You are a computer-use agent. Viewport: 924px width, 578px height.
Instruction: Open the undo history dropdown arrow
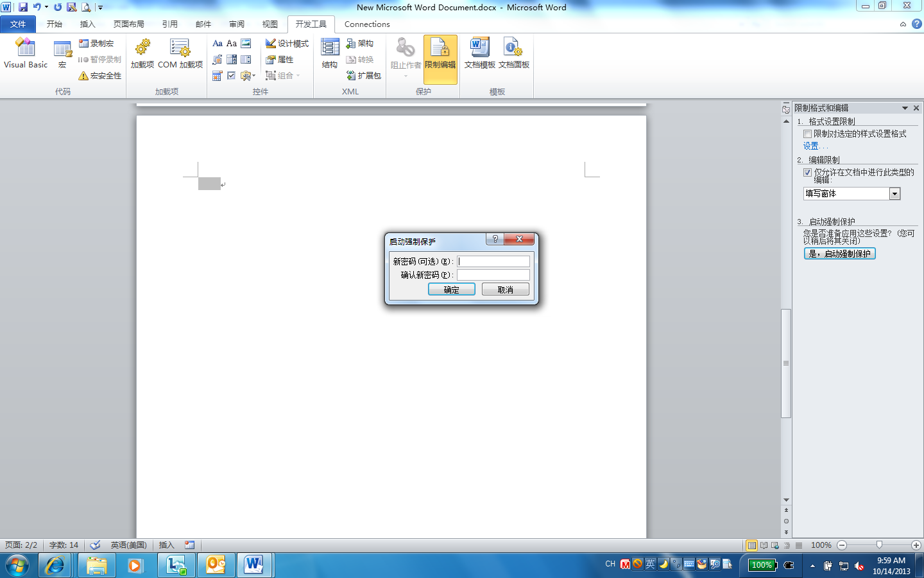46,7
